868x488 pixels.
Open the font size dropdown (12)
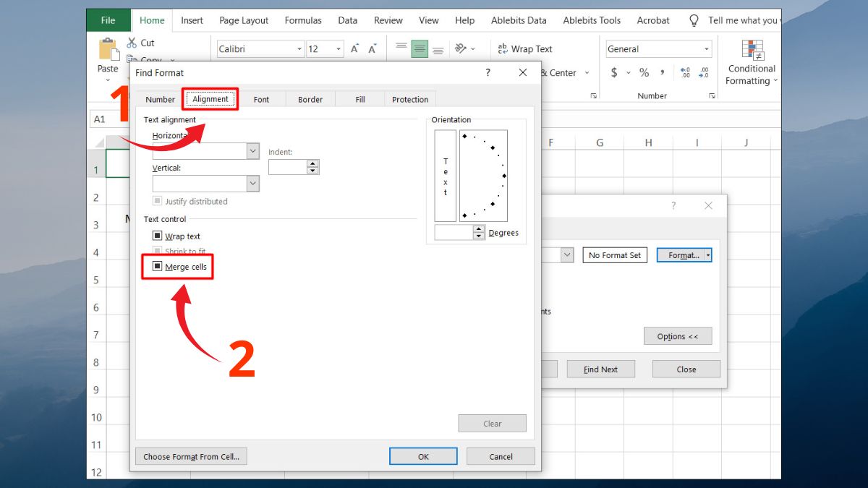tap(339, 49)
